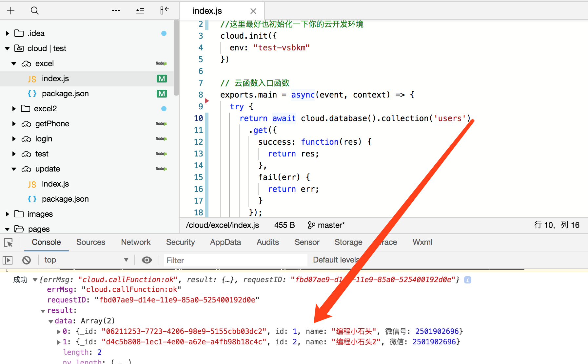Collapse the cloud | test folder
The height and width of the screenshot is (364, 588).
[8, 48]
